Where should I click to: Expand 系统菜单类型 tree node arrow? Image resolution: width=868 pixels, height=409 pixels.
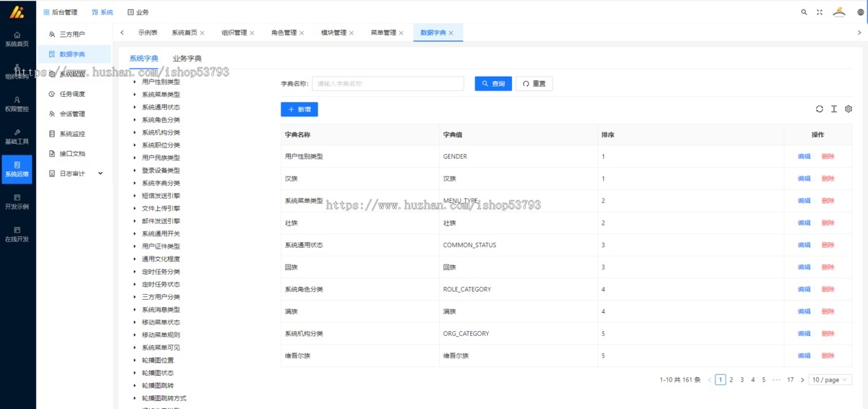[x=135, y=94]
